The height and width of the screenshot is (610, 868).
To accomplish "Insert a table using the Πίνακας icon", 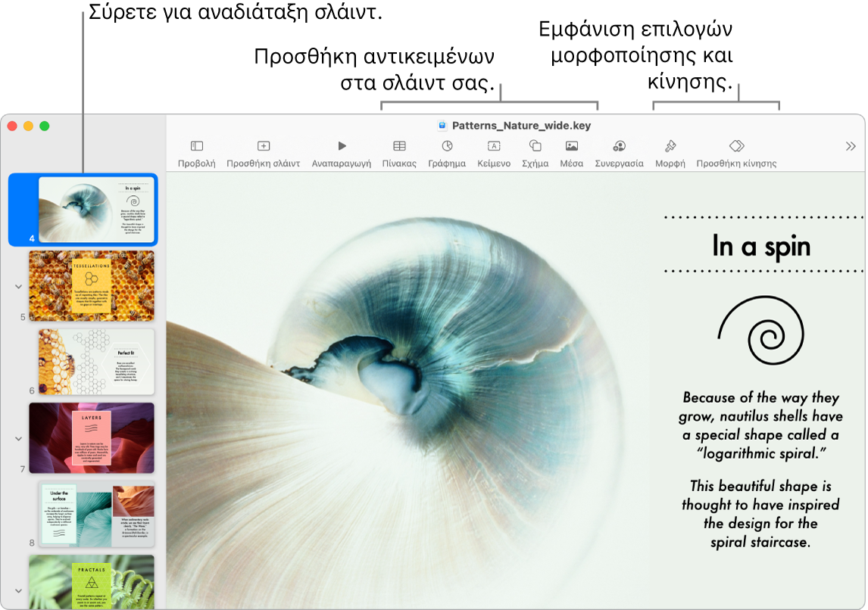I will pyautogui.click(x=399, y=145).
